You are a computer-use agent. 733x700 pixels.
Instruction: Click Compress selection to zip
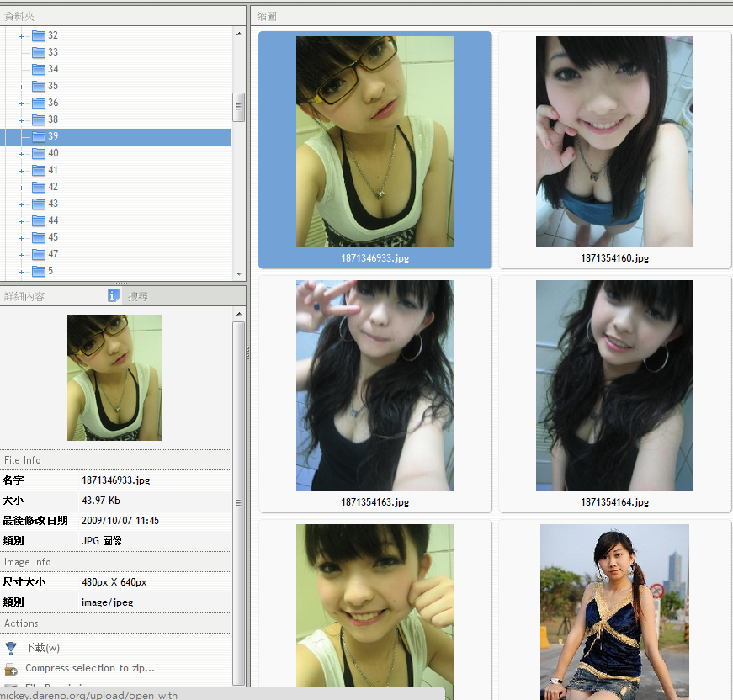pos(90,668)
